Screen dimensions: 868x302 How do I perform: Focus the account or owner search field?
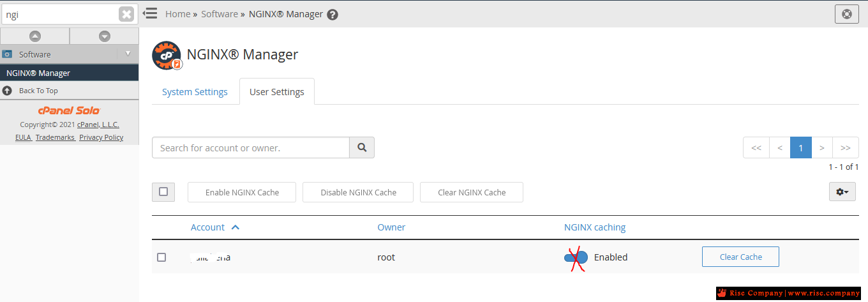(251, 147)
